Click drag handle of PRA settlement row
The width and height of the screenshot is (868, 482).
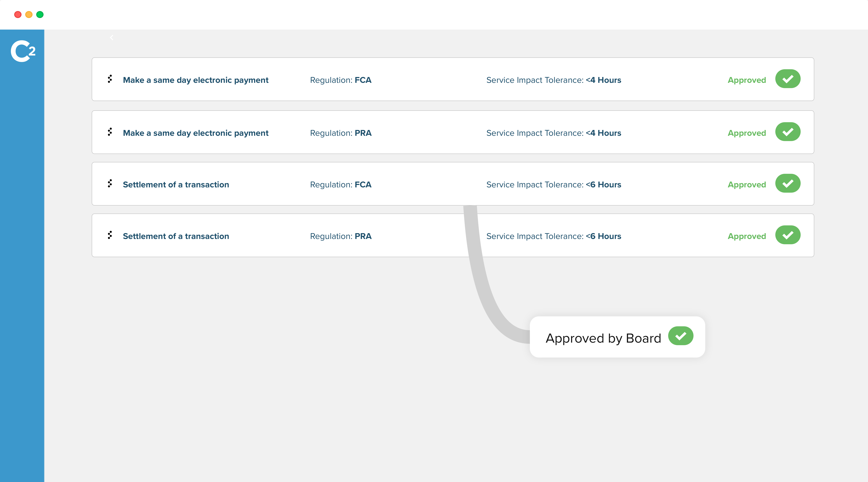tap(110, 235)
